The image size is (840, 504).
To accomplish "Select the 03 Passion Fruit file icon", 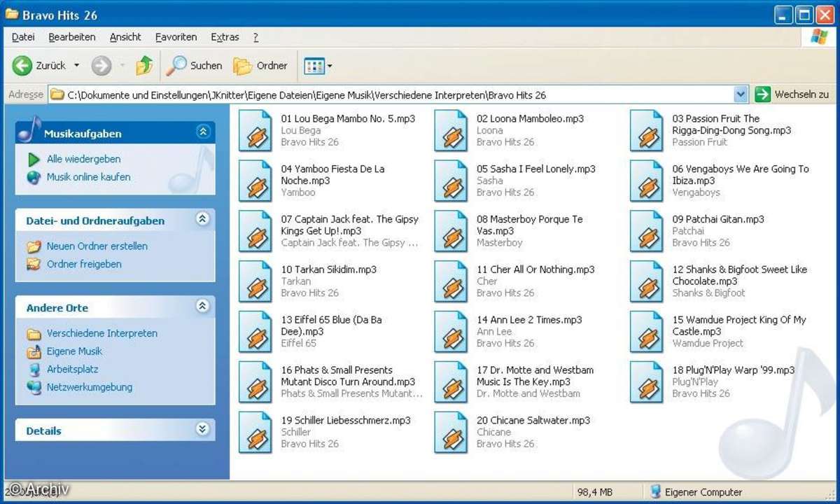I will 647,131.
